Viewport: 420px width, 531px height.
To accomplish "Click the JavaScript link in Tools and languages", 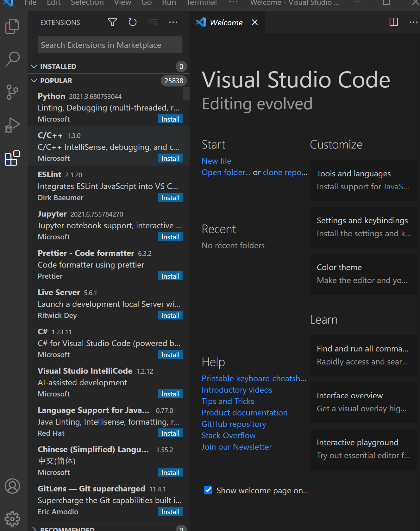I will (396, 186).
